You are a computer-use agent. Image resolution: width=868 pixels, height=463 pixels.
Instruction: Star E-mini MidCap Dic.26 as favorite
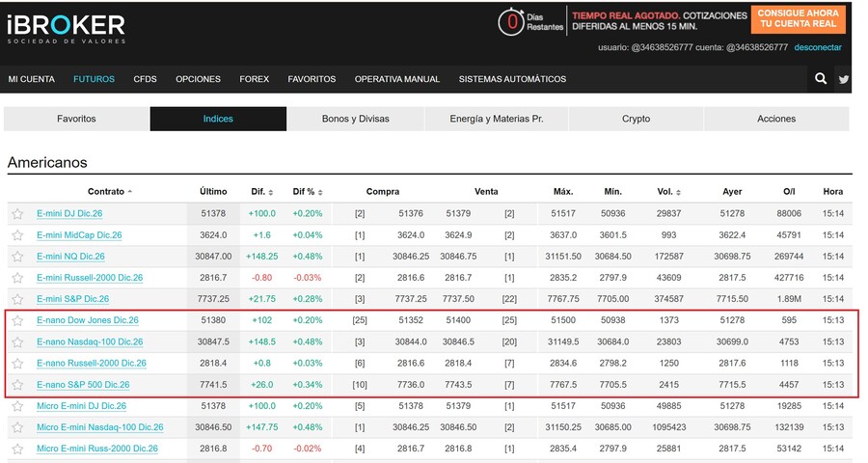(x=17, y=234)
